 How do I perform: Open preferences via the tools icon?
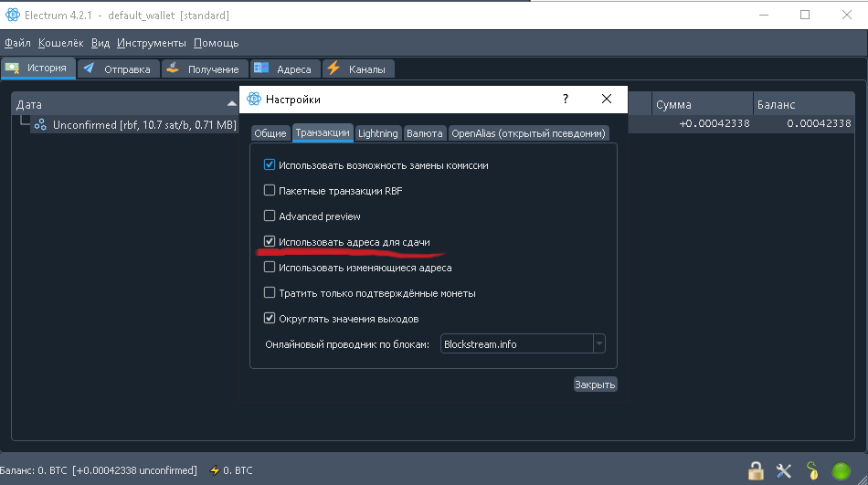click(x=784, y=470)
